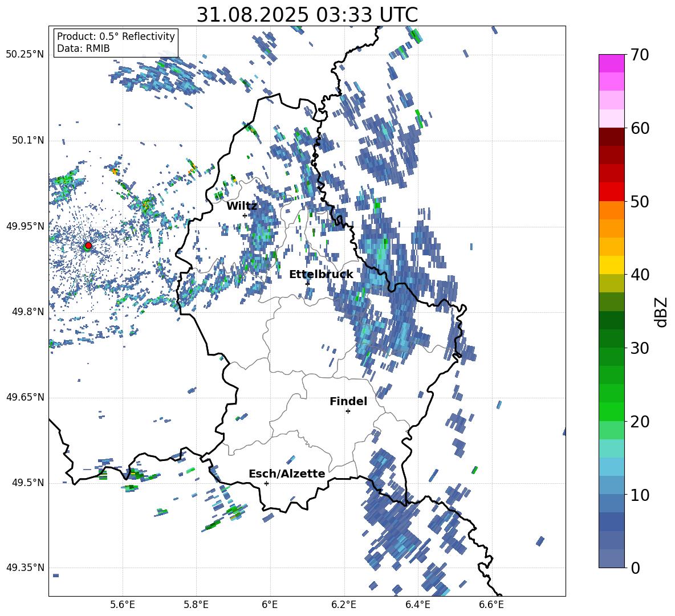Click the yellow 40 dBZ colorbar segment
Viewport: 675px width, 616px height.
click(x=611, y=265)
